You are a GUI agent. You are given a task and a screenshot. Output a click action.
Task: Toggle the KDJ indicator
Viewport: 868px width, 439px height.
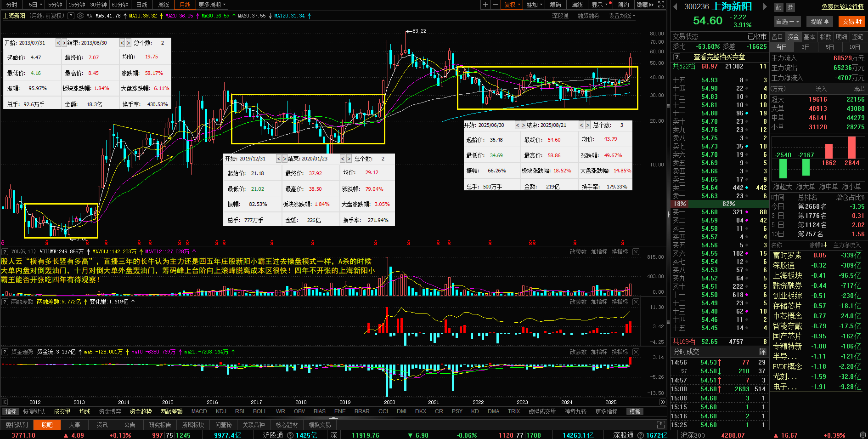click(x=221, y=411)
